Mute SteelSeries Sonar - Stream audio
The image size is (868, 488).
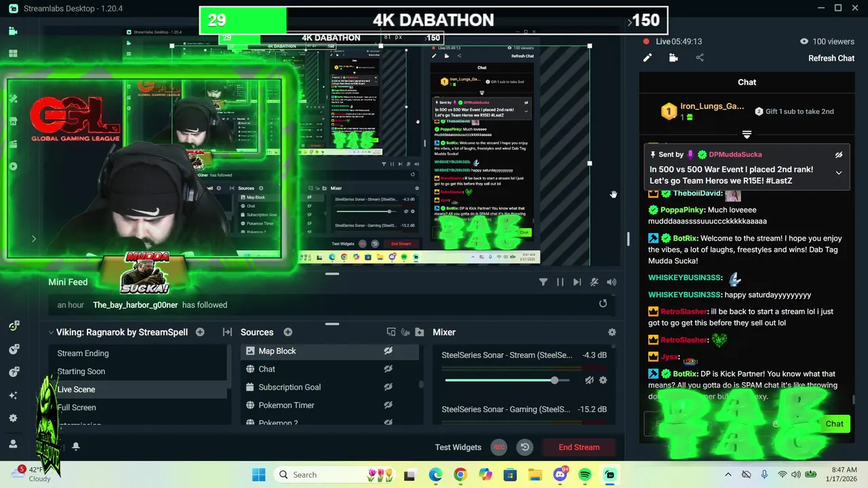589,380
